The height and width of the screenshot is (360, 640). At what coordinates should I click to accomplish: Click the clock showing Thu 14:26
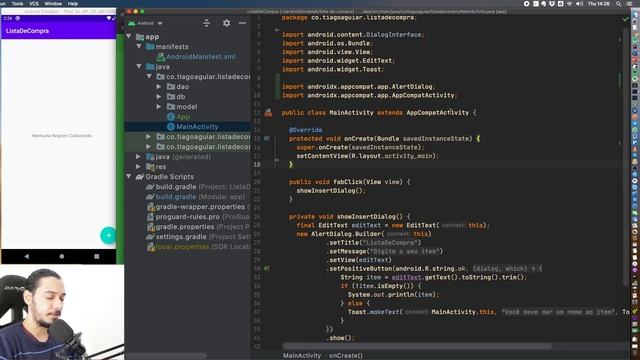(599, 3)
